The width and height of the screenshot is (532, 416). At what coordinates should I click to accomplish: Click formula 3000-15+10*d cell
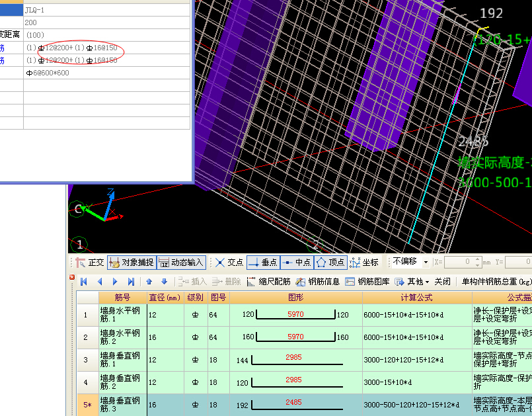click(417, 382)
